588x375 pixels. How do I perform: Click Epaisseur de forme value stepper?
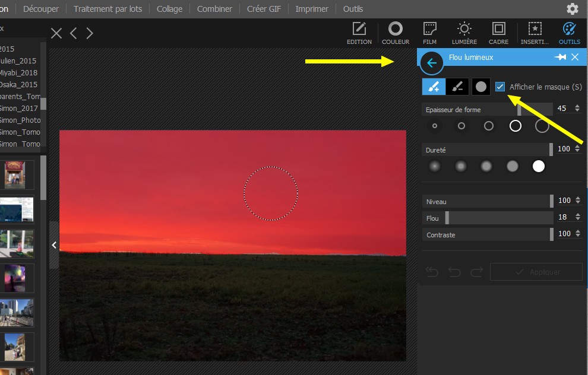[x=577, y=108]
